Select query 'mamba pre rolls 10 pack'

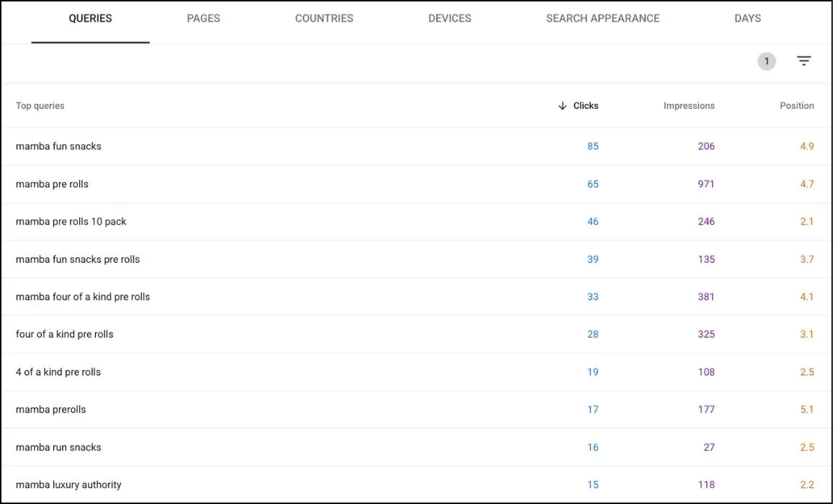pos(71,222)
